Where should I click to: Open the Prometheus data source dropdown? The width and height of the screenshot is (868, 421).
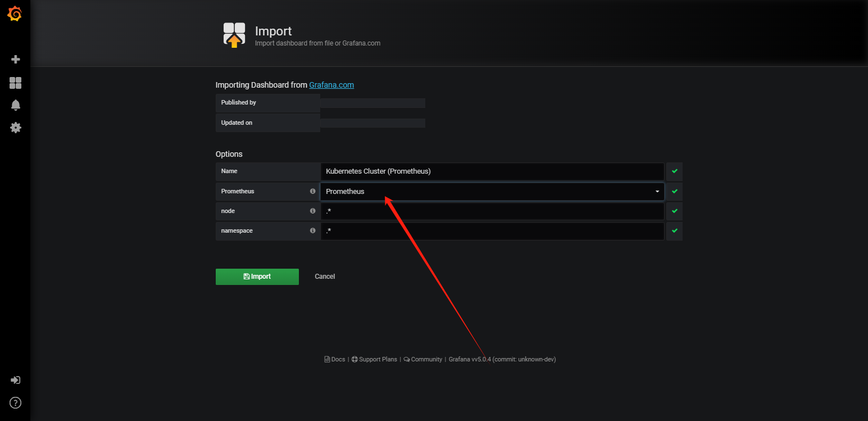click(492, 191)
